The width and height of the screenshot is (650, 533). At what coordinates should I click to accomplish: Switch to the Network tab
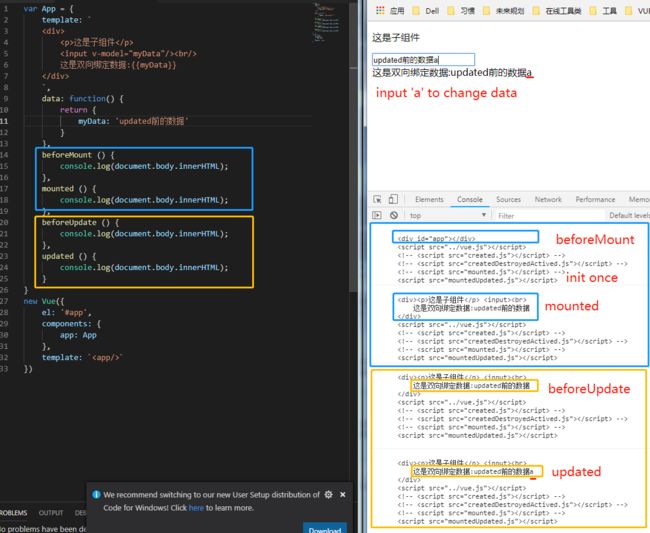548,199
